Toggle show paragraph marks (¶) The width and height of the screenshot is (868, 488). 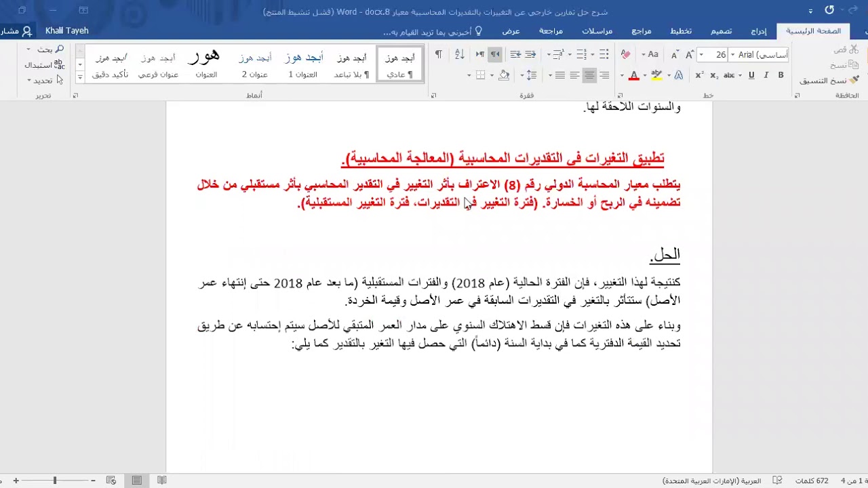coord(439,54)
